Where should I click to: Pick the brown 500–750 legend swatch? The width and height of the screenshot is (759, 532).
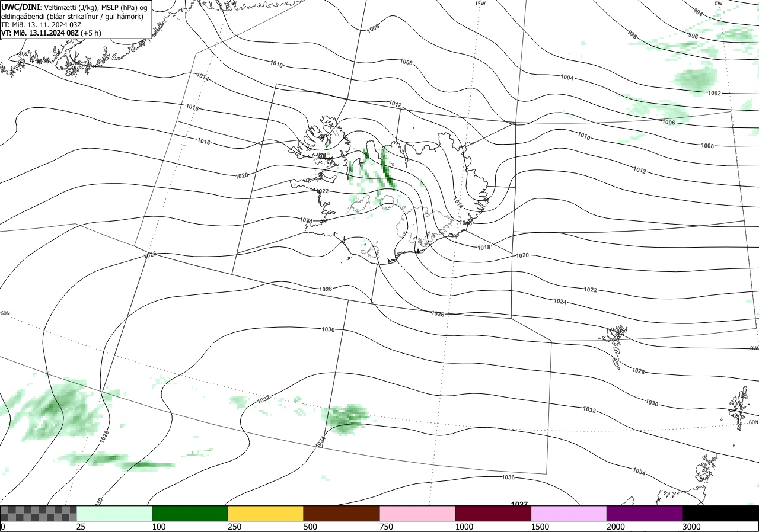coord(342,513)
